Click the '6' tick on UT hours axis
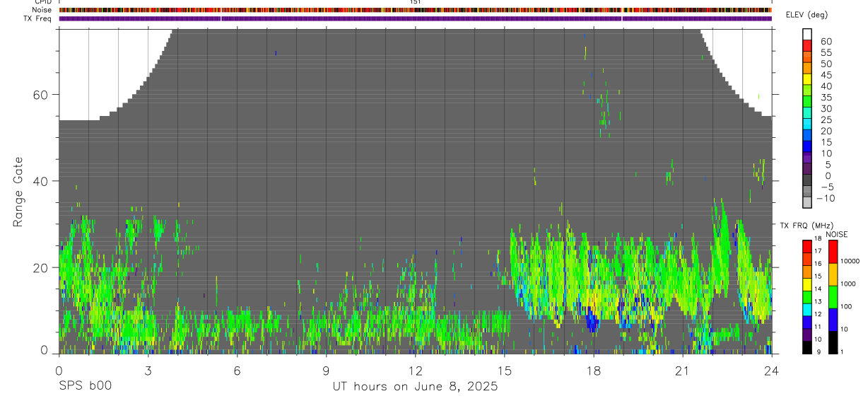Viewport: 868px width, 401px height. (x=237, y=371)
